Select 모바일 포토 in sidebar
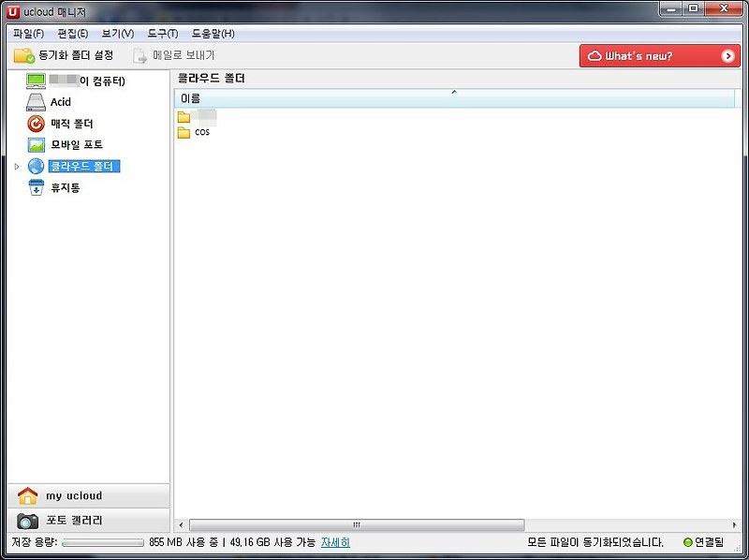The width and height of the screenshot is (749, 560). 77,145
